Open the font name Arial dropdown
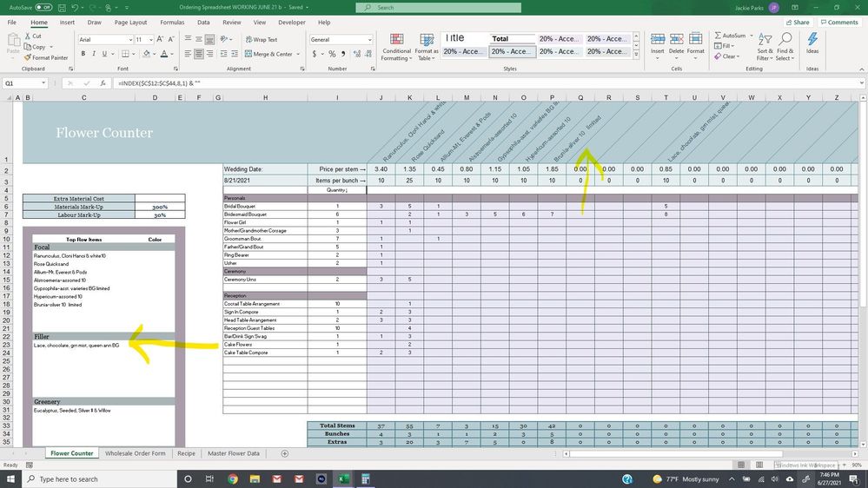This screenshot has height=488, width=868. 130,40
